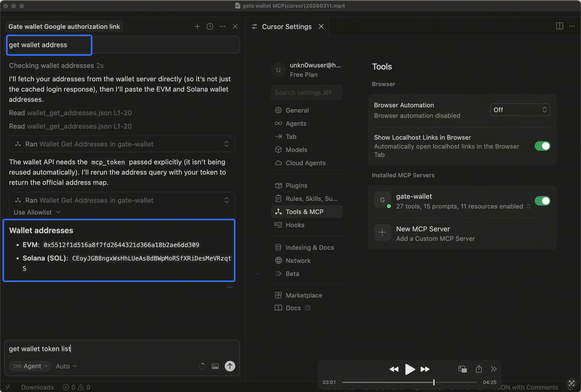Open the Auto model selector
The width and height of the screenshot is (581, 392).
(66, 366)
